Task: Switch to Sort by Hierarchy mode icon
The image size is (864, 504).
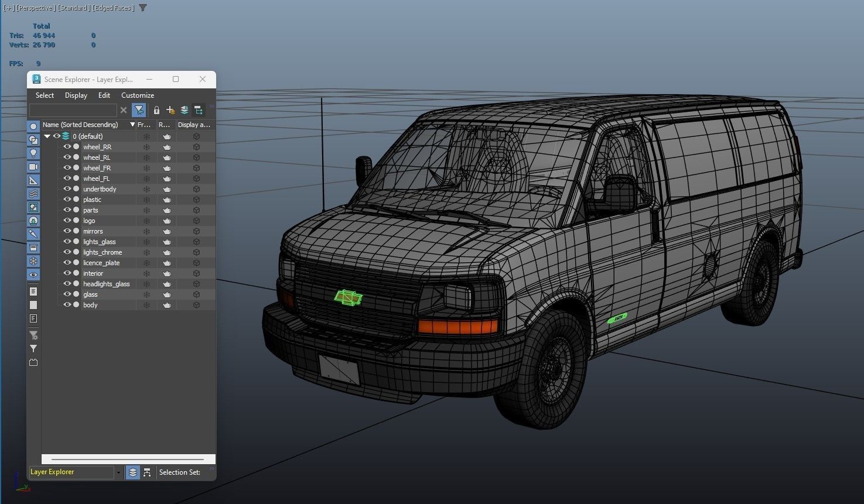Action: [x=147, y=472]
